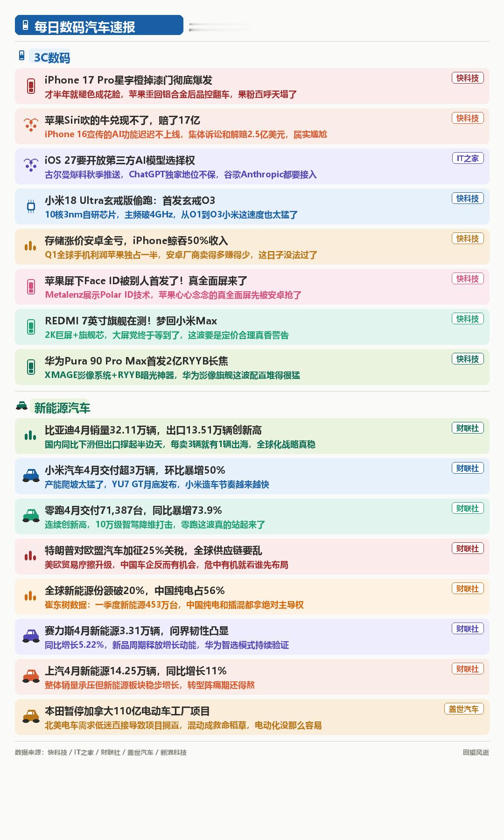
Task: Click the orange AI sparkle icon on 苹果Siri card
Action: click(31, 126)
